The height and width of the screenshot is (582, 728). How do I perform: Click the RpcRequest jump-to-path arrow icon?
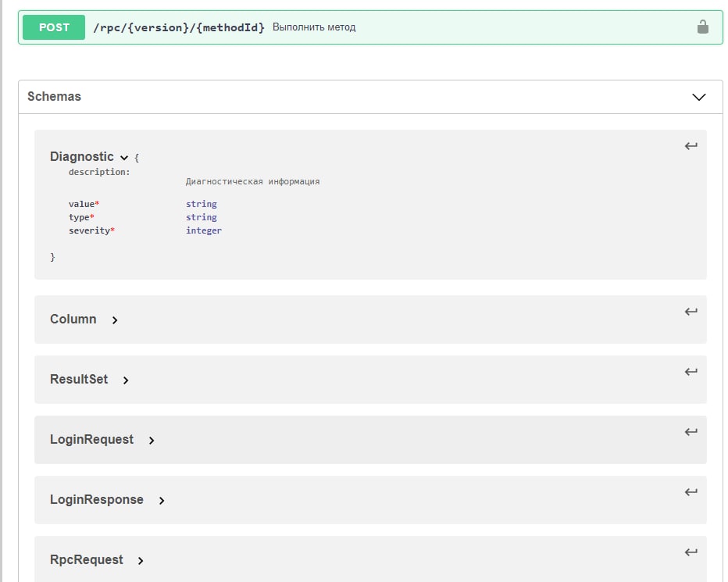click(691, 552)
